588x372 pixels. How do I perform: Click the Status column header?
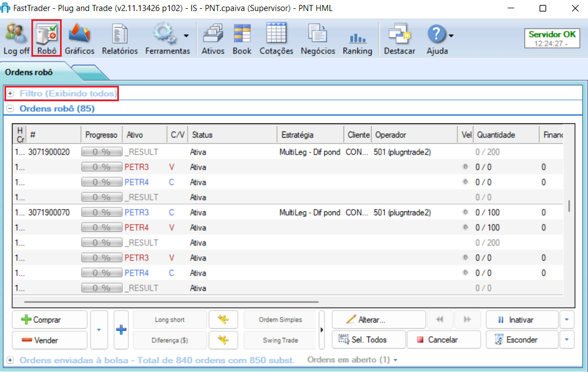232,135
